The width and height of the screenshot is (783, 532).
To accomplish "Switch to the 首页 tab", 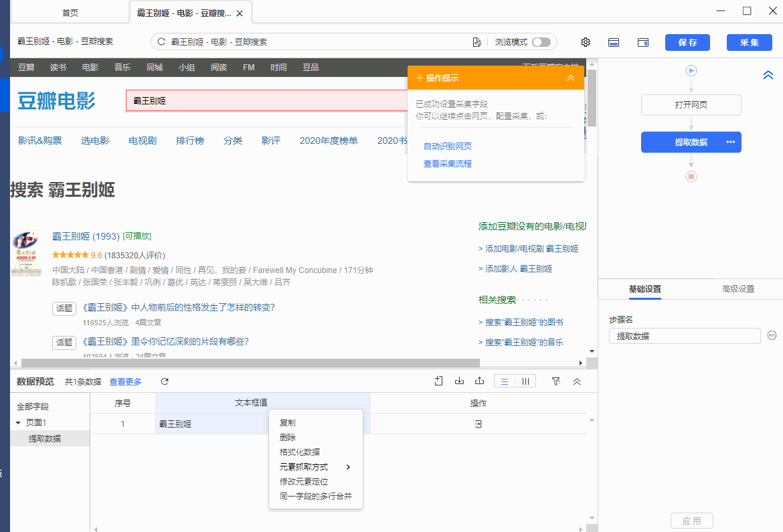I will point(70,13).
